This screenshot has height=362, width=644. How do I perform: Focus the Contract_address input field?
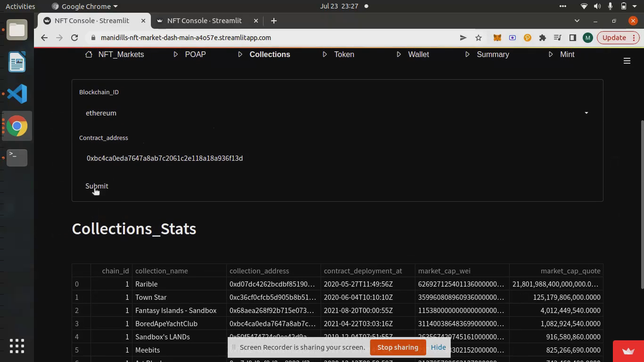(x=337, y=158)
